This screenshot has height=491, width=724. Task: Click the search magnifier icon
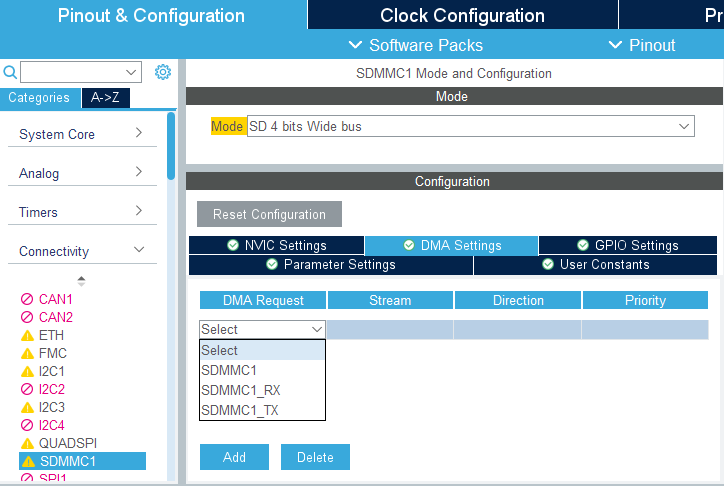(x=10, y=73)
